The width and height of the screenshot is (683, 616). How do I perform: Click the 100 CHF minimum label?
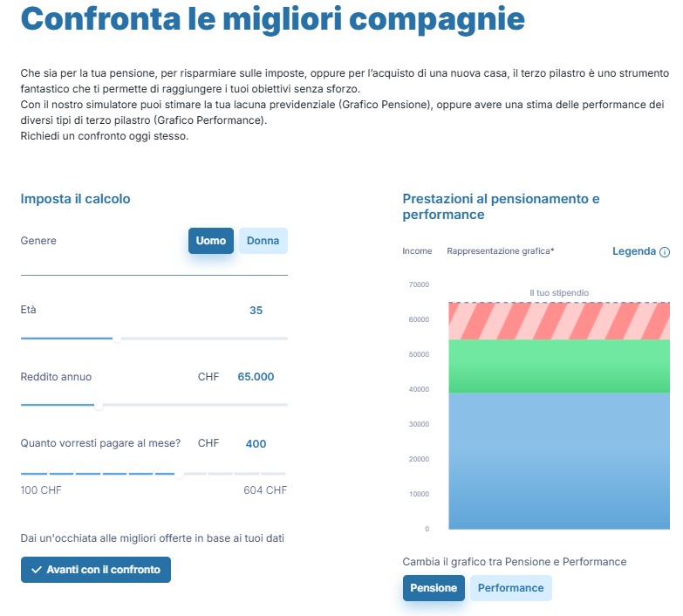[41, 490]
